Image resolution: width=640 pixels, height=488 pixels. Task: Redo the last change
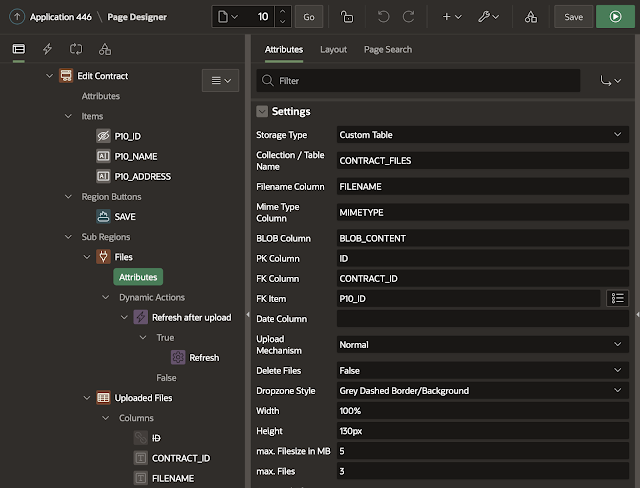[x=409, y=17]
